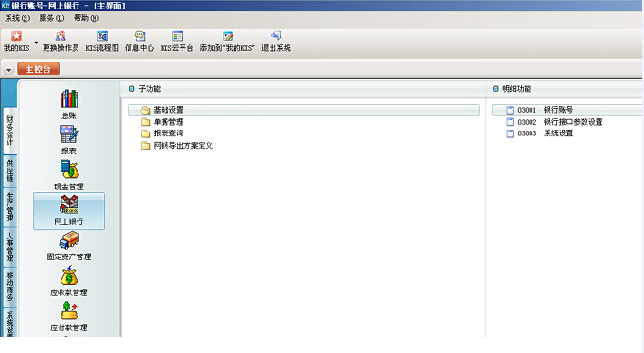Click the 子功能 panel header icon
Viewport: 644px width, 353px height.
131,89
